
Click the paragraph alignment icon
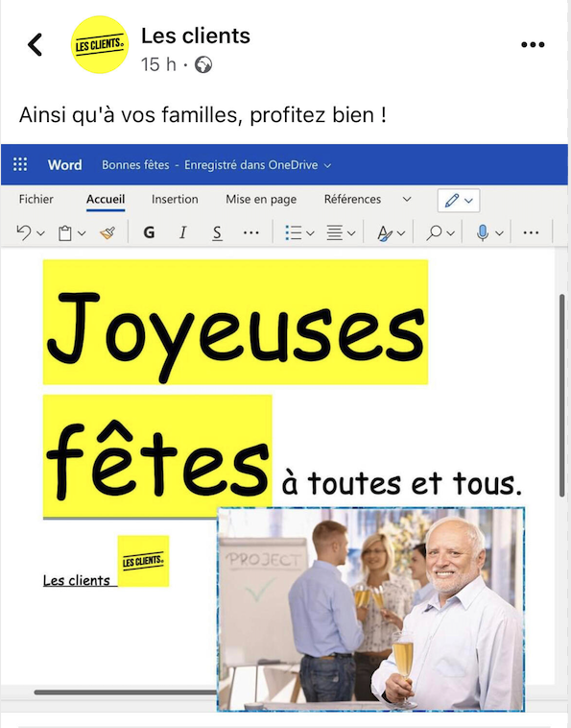coord(334,232)
